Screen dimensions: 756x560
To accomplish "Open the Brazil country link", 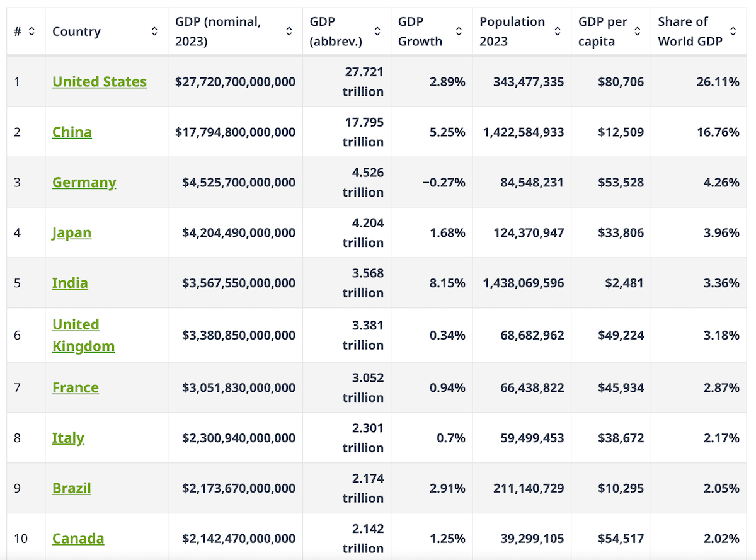I will coord(72,488).
